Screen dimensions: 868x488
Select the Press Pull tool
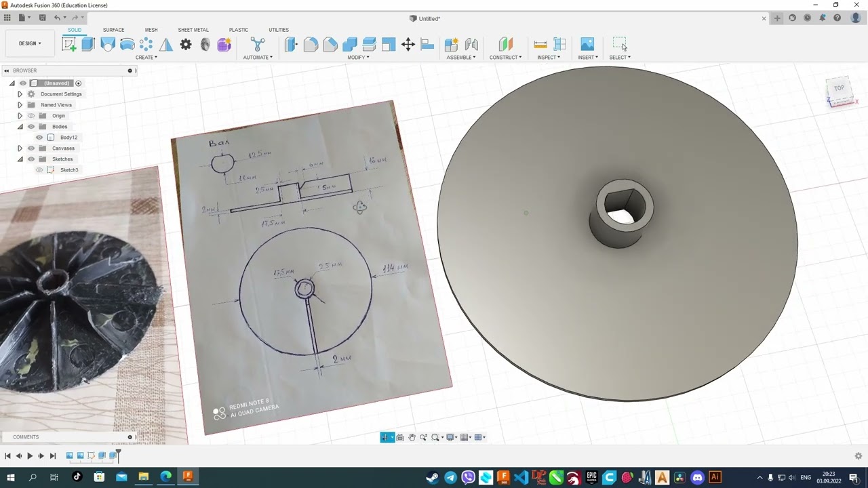click(x=291, y=45)
